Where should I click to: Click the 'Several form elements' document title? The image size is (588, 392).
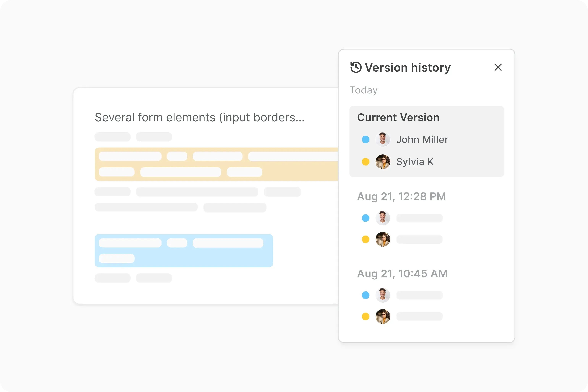[200, 118]
